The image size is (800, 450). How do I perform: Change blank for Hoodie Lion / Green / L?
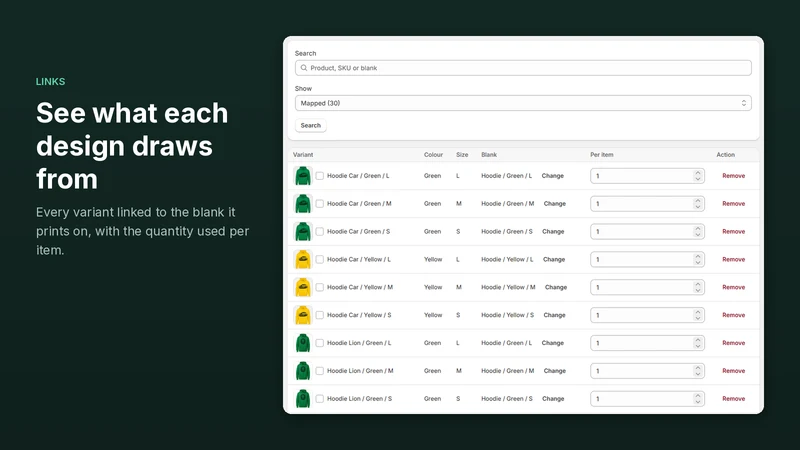point(553,343)
